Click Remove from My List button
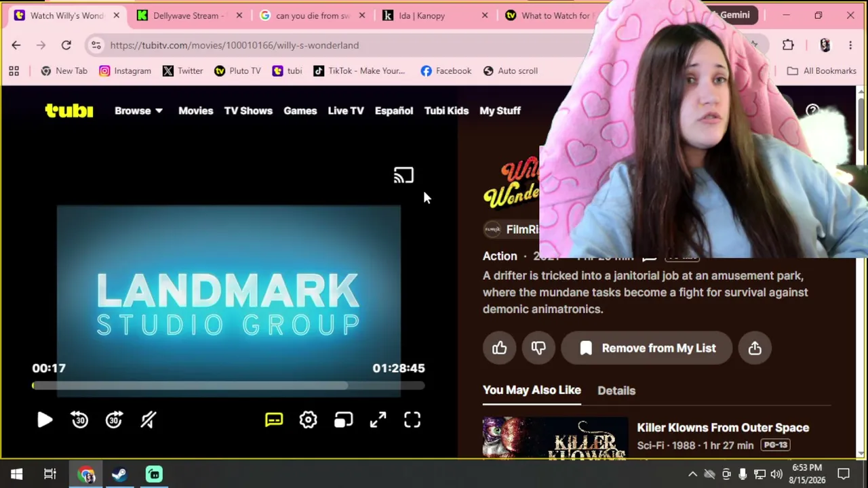Screen dimensions: 868x488 pyautogui.click(x=647, y=348)
